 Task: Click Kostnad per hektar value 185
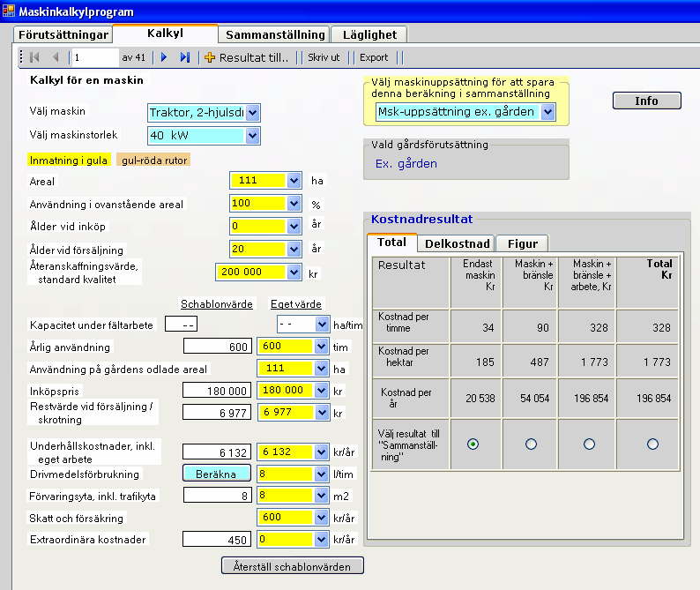click(485, 362)
